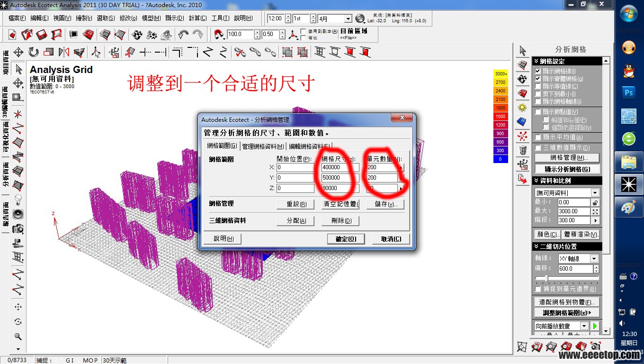Toggle the 顯示網格線 checkbox
The width and height of the screenshot is (644, 364).
tap(537, 71)
